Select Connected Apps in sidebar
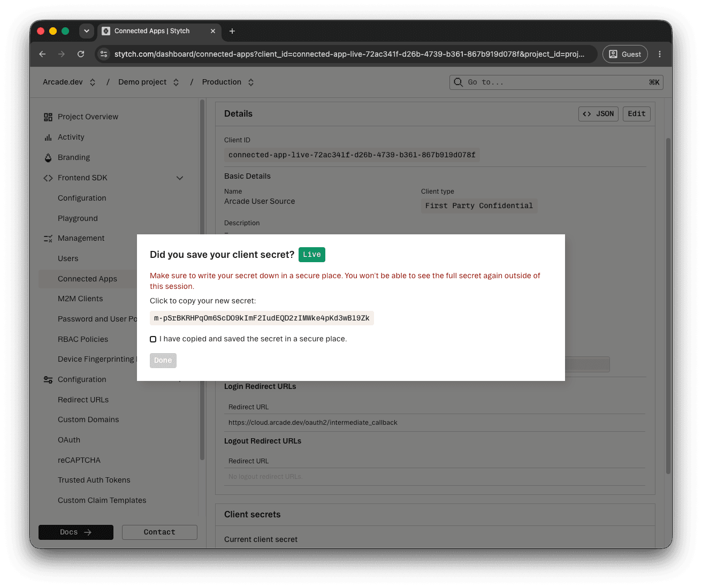702x588 pixels. (x=87, y=279)
